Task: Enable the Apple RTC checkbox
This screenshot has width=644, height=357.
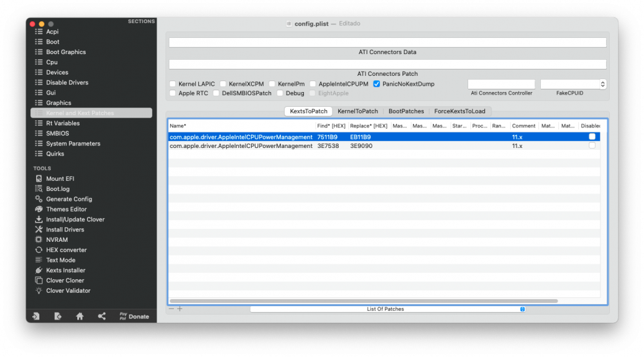Action: (173, 93)
